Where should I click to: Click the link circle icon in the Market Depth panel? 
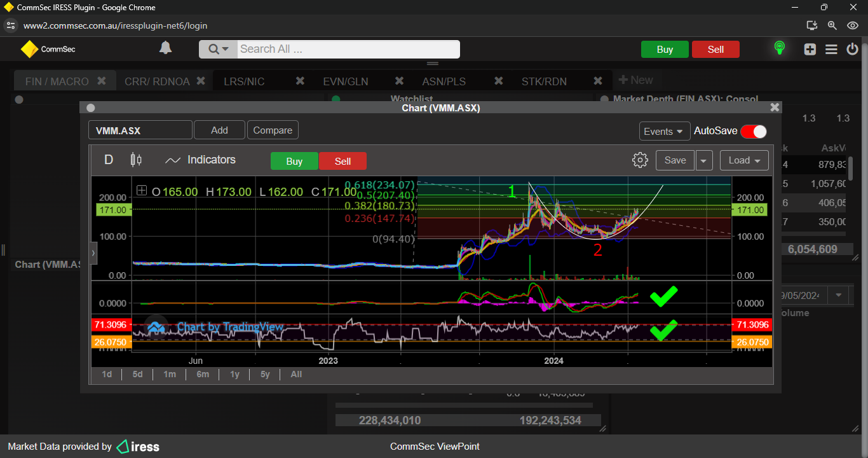[x=604, y=99]
